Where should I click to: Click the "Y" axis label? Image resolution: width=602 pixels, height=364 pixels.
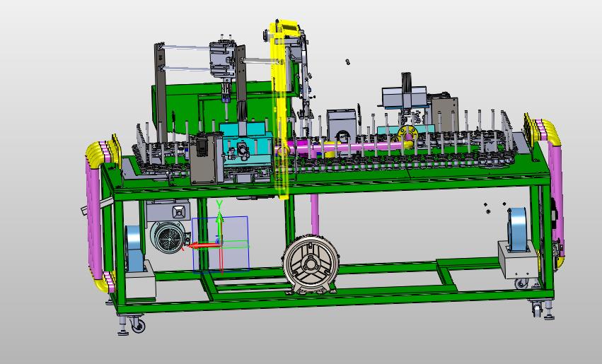(x=219, y=204)
